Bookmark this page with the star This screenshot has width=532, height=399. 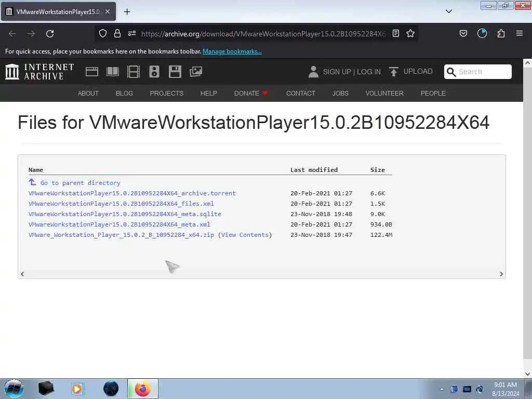pyautogui.click(x=410, y=33)
